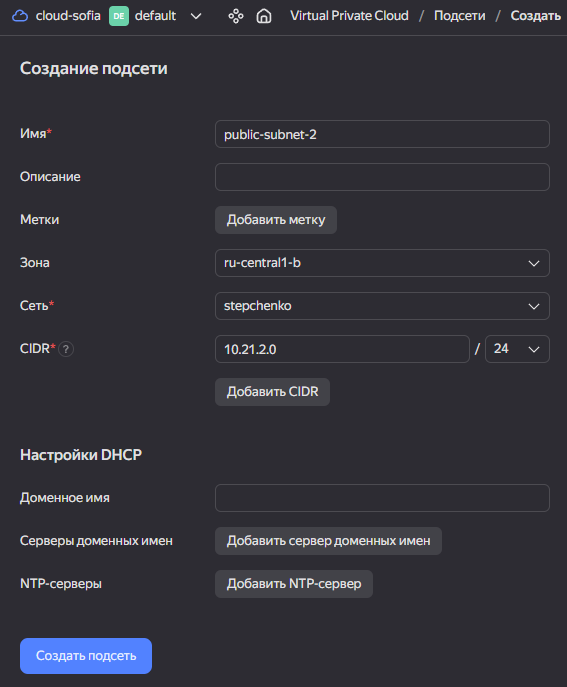Open Virtual Private Cloud breadcrumb

[349, 16]
